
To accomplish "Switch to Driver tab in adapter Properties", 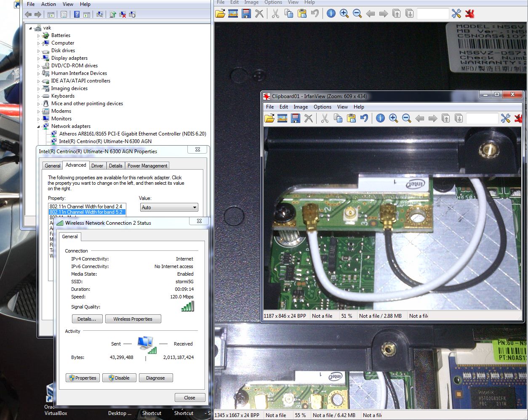I will click(97, 166).
